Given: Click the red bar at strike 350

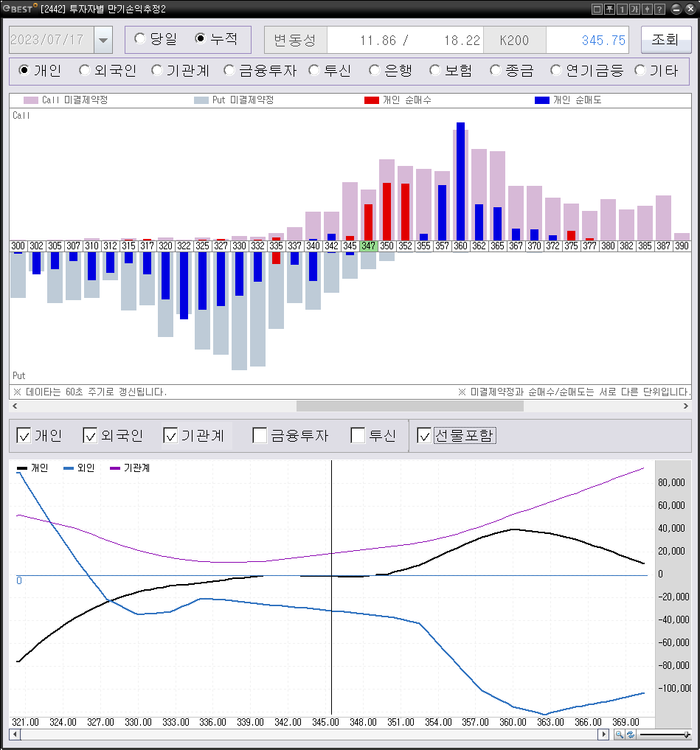Looking at the screenshot, I should coord(387,212).
